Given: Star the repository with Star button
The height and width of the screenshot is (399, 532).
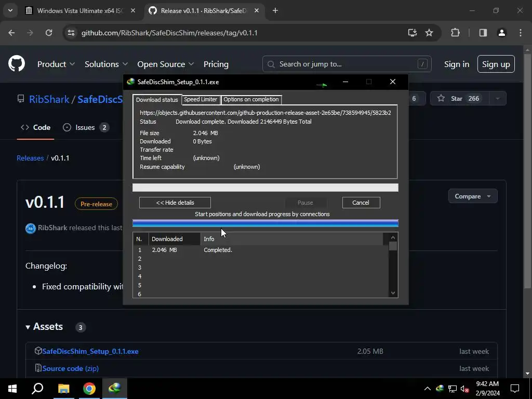Looking at the screenshot, I should [460, 98].
